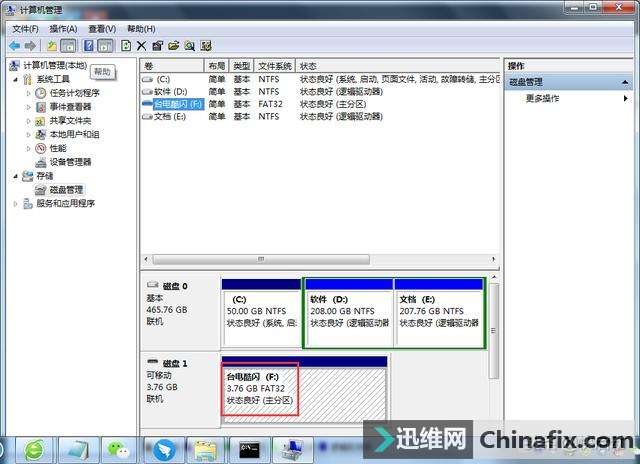
Task: Click the 性能 monitor icon in tree
Action: click(40, 148)
